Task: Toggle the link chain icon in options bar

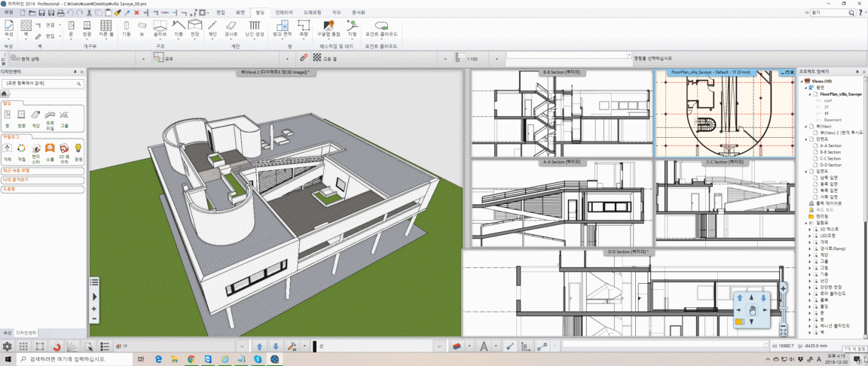Action: (x=304, y=57)
